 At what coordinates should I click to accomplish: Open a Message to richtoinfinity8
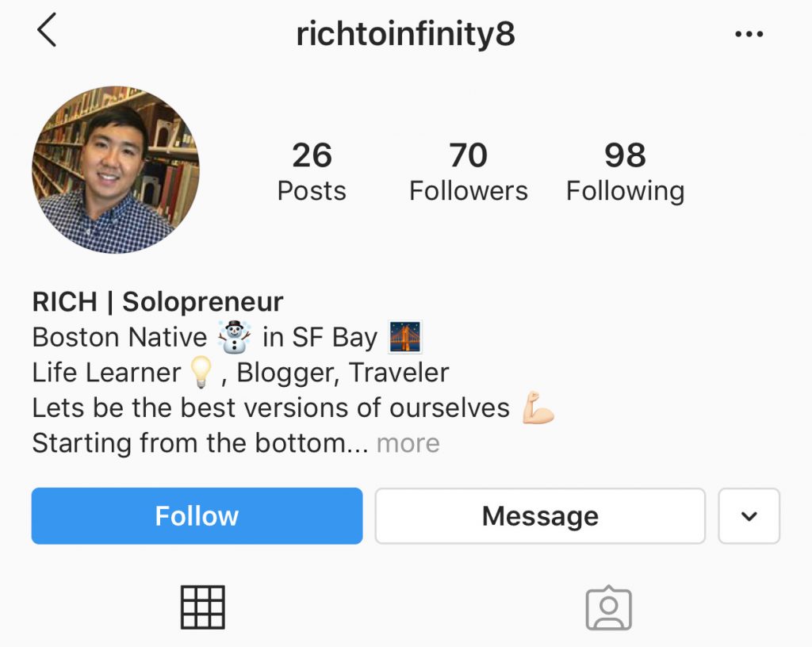tap(540, 515)
